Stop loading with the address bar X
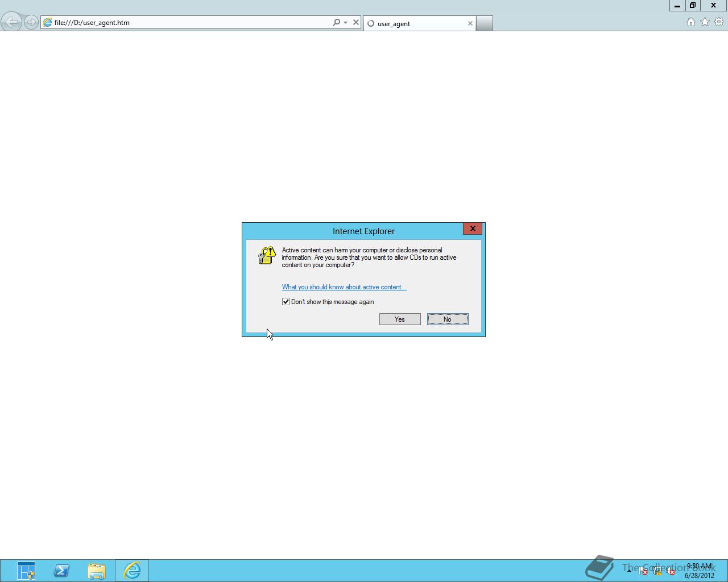Image resolution: width=728 pixels, height=582 pixels. [356, 22]
